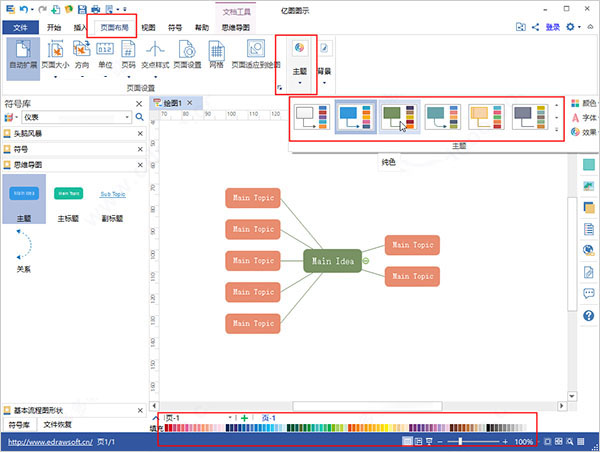This screenshot has width=600, height=452.
Task: Pick a red swatch in the fill palette
Action: (x=169, y=428)
